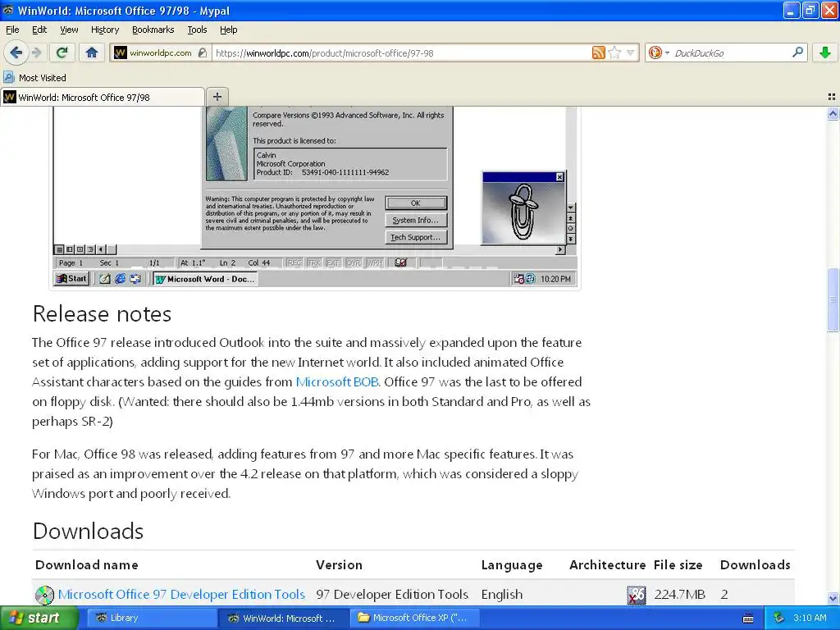
Task: Click the page scrollbar down arrow
Action: click(x=833, y=598)
